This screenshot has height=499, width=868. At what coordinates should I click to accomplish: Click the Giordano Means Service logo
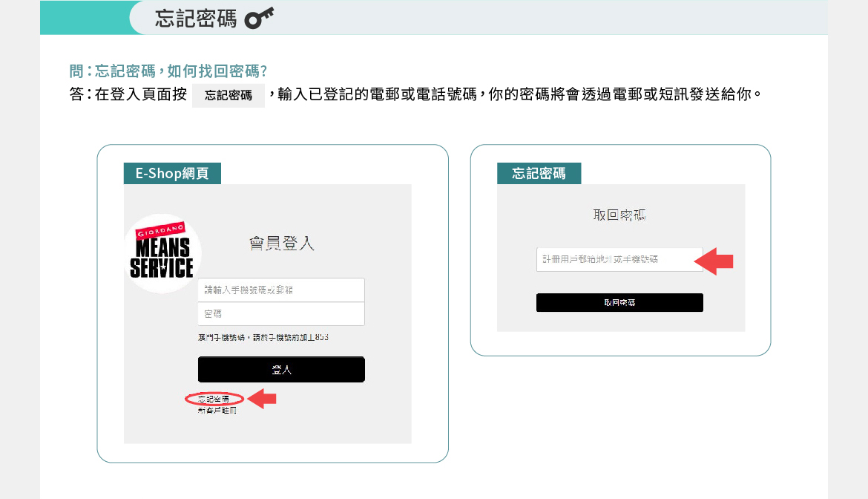pyautogui.click(x=162, y=253)
